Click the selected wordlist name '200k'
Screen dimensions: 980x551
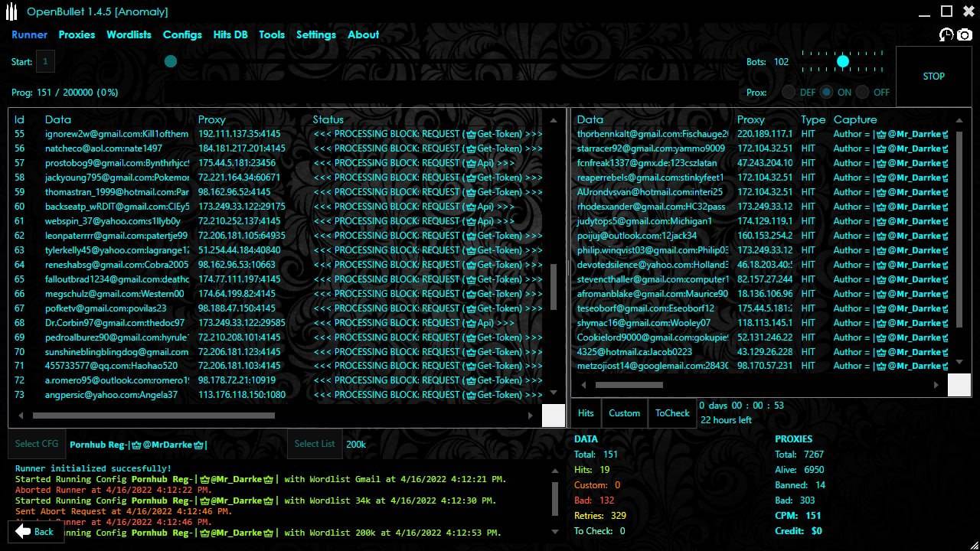356,444
